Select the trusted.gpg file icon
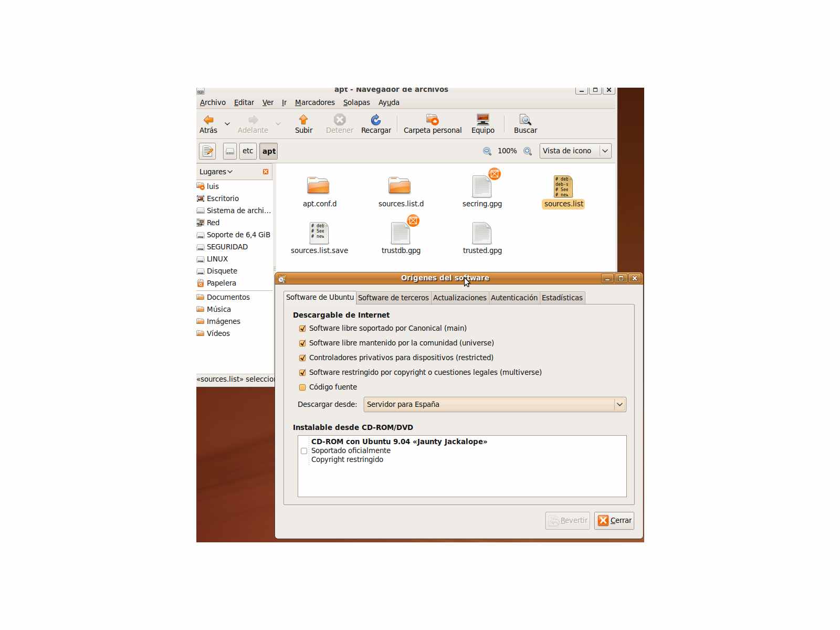 point(482,233)
